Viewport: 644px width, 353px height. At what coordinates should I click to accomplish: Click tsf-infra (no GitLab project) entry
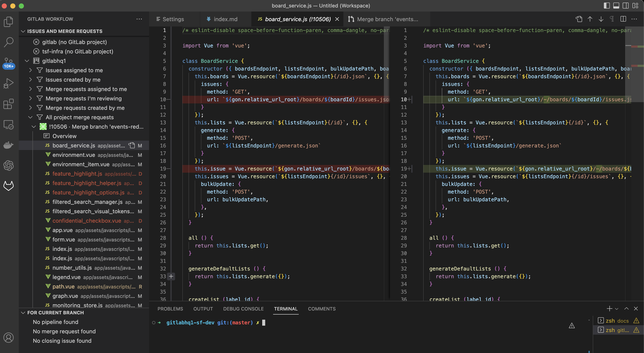pyautogui.click(x=84, y=51)
